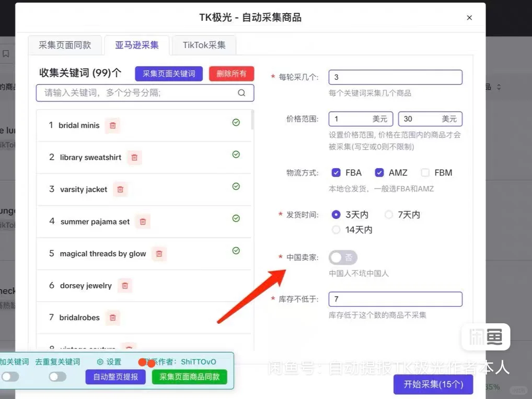The height and width of the screenshot is (399, 532).
Task: Select the 'bridalrobes' keyword text
Action: click(79, 318)
